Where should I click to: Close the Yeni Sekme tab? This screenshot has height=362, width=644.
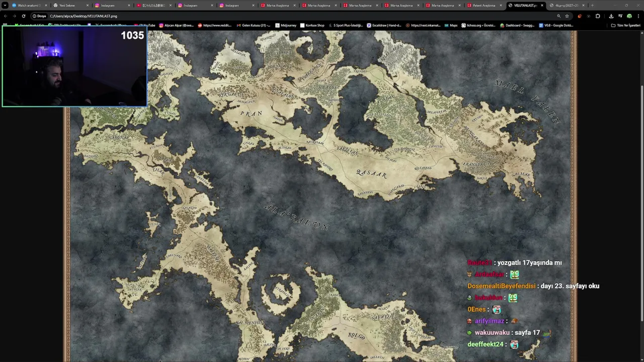point(88,6)
